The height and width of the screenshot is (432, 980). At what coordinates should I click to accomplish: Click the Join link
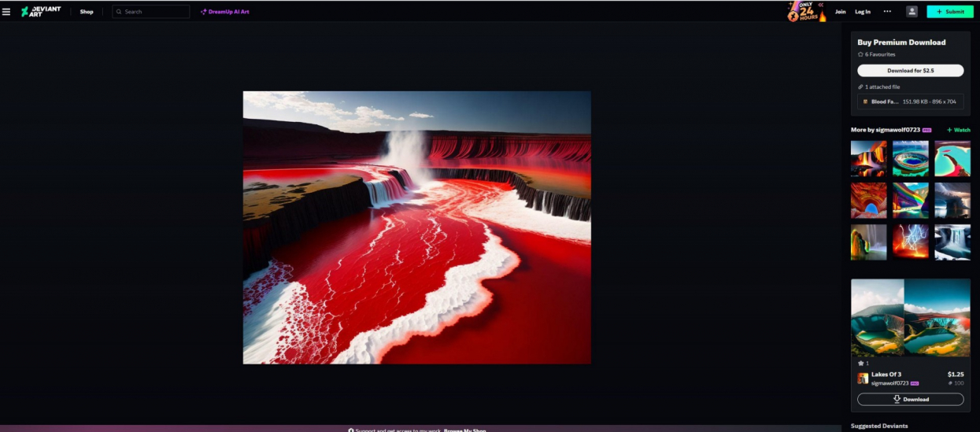tap(840, 12)
